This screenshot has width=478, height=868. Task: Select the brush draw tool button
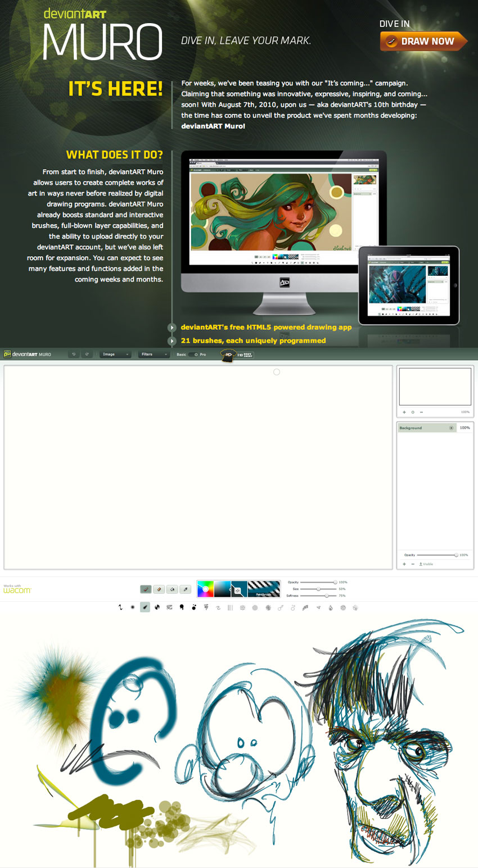point(146,589)
